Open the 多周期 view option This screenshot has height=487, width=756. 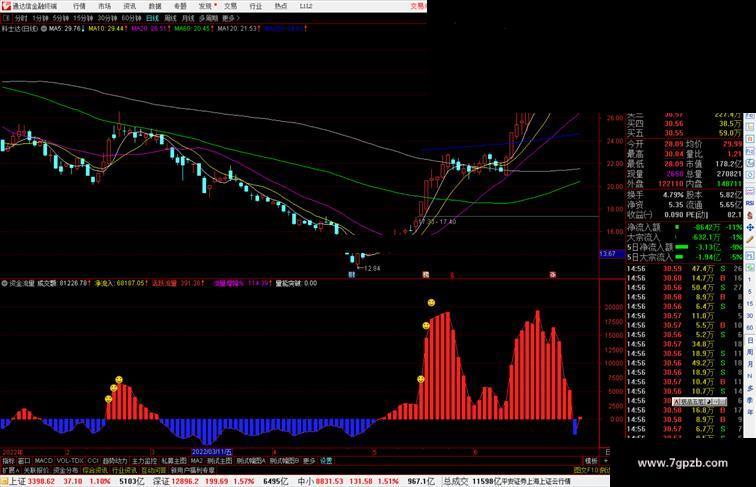[x=208, y=18]
